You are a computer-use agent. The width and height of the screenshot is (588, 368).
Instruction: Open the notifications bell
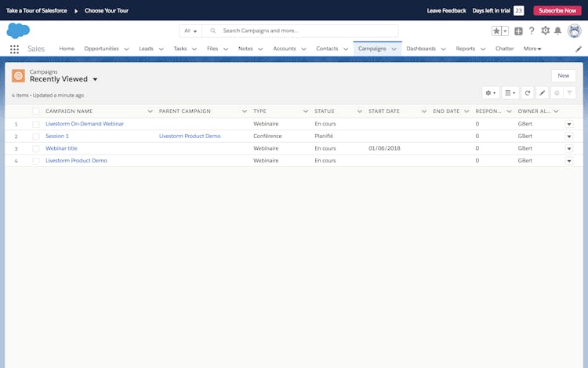pos(557,31)
